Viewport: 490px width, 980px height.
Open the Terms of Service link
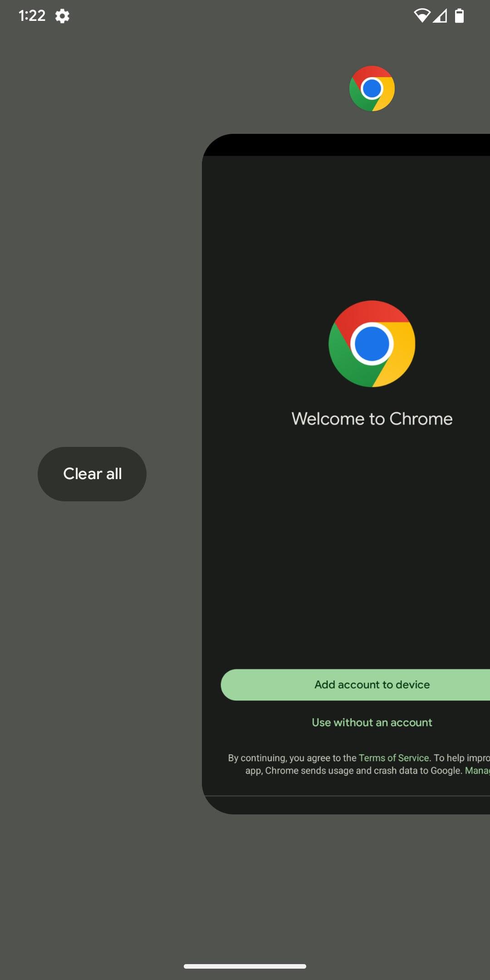[x=394, y=758]
